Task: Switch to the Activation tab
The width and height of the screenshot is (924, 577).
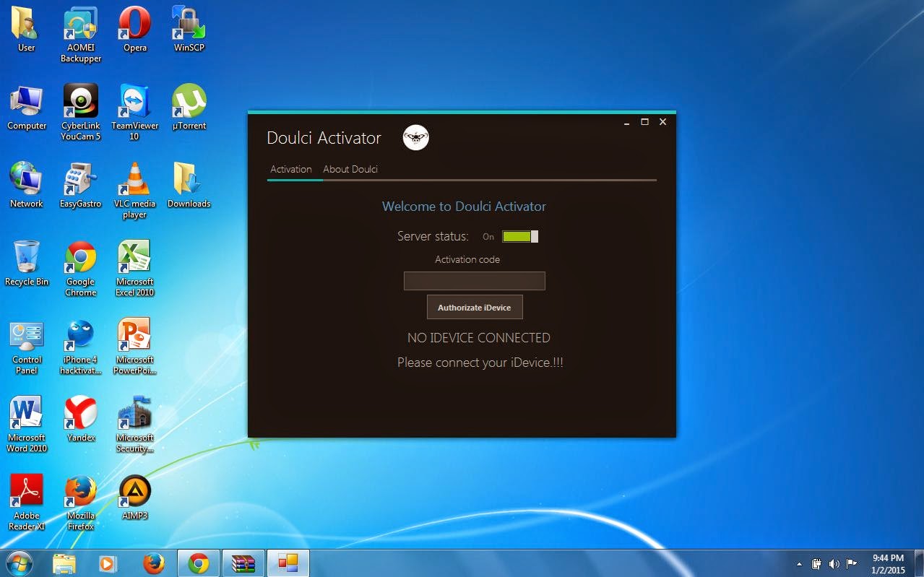Action: click(x=291, y=169)
